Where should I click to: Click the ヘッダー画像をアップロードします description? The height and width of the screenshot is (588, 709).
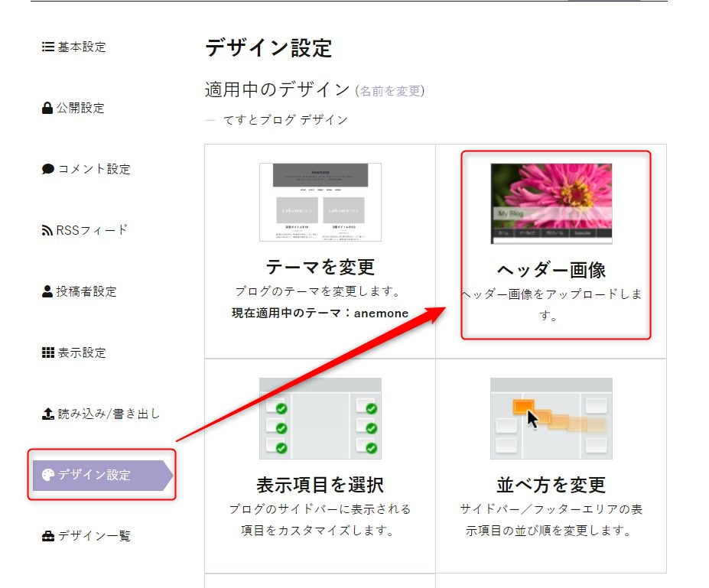coord(551,304)
